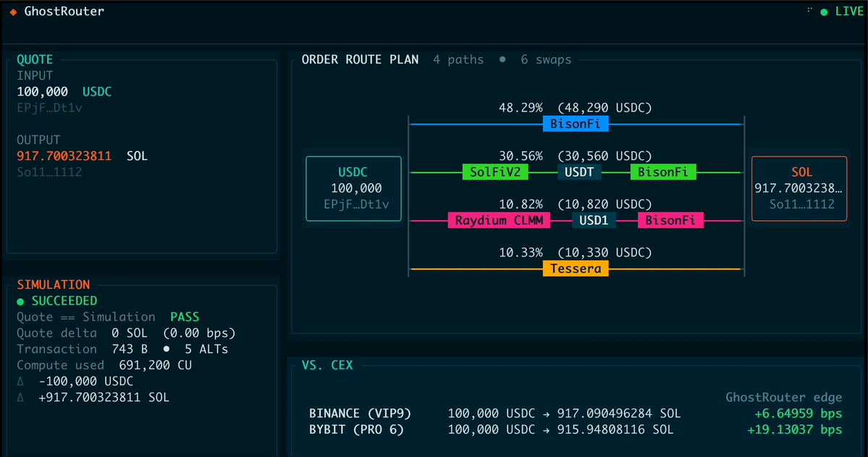This screenshot has width=868, height=457.
Task: Click the +917.700323811 SOL balance delta
Action: point(104,397)
